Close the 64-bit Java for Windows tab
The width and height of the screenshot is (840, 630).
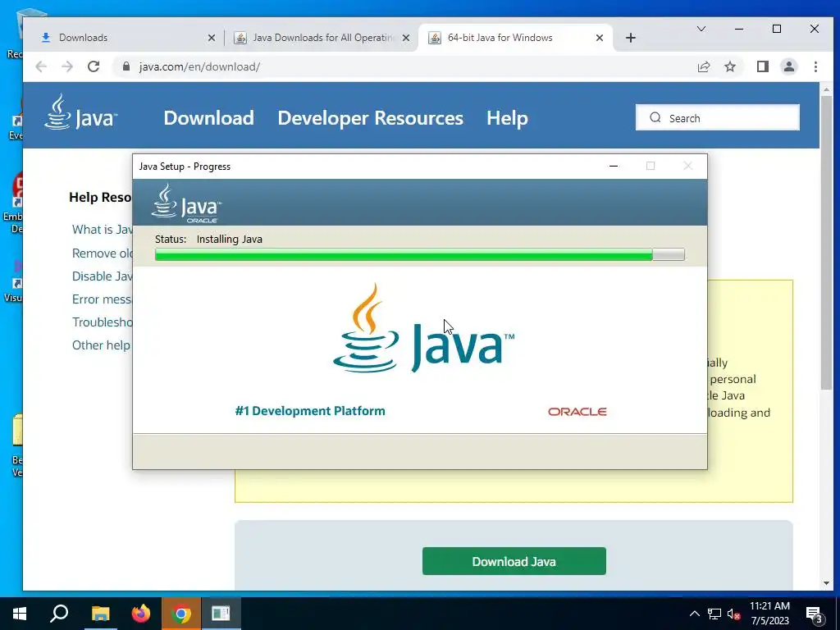[600, 38]
